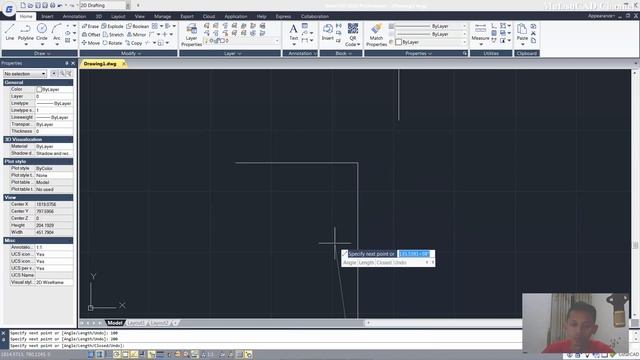
Task: Expand the Draw panel title
Action: coord(40,53)
